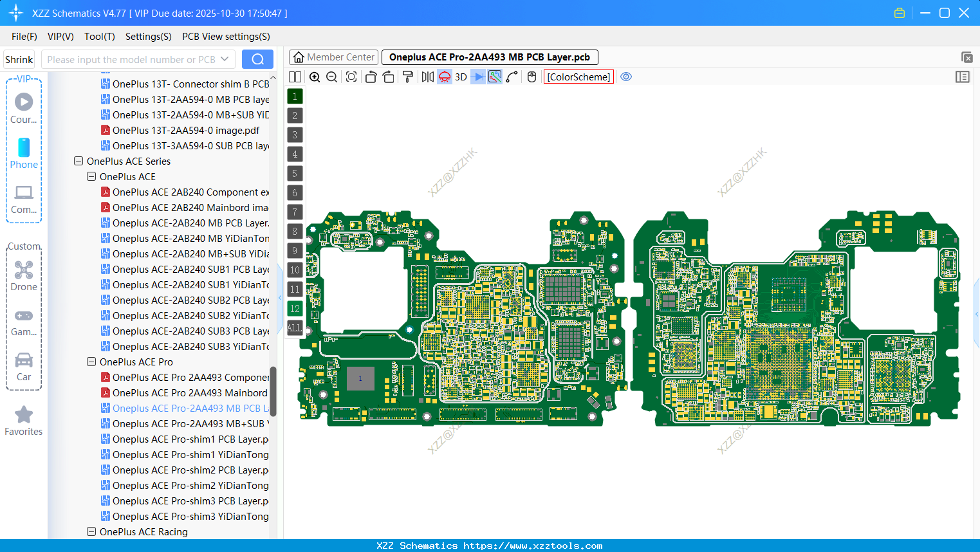Image resolution: width=980 pixels, height=552 pixels.
Task: Click the paint roller coloring tool
Action: pos(407,77)
